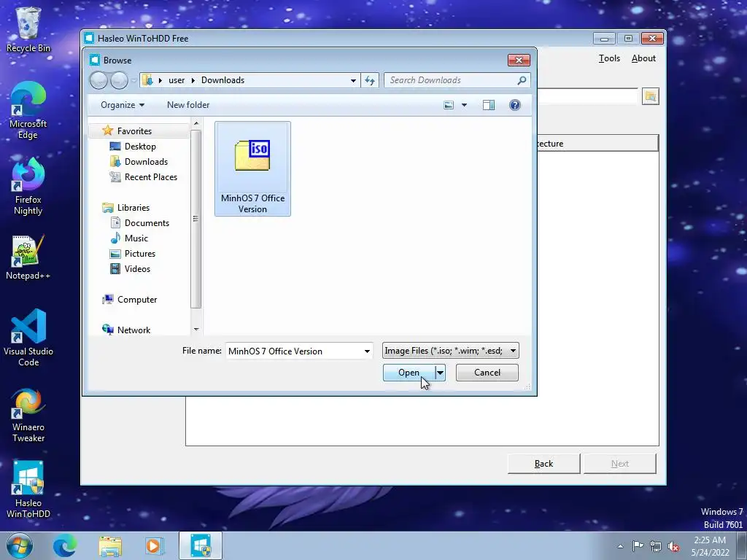Click navigation pane scrollbar up arrow
This screenshot has height=560, width=747.
[196, 123]
